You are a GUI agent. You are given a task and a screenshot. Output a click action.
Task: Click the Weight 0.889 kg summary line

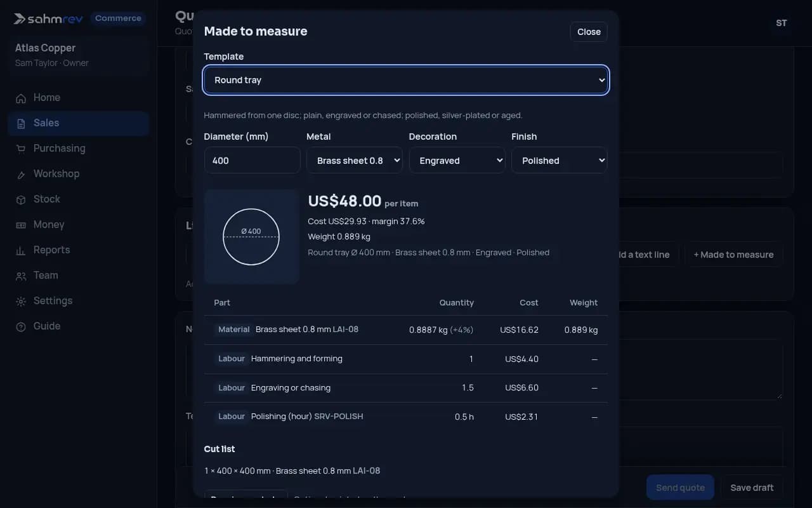[x=339, y=236]
